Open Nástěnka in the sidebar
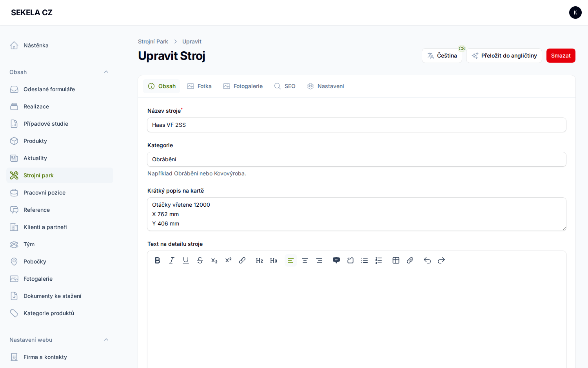Image resolution: width=588 pixels, height=368 pixels. tap(60, 45)
